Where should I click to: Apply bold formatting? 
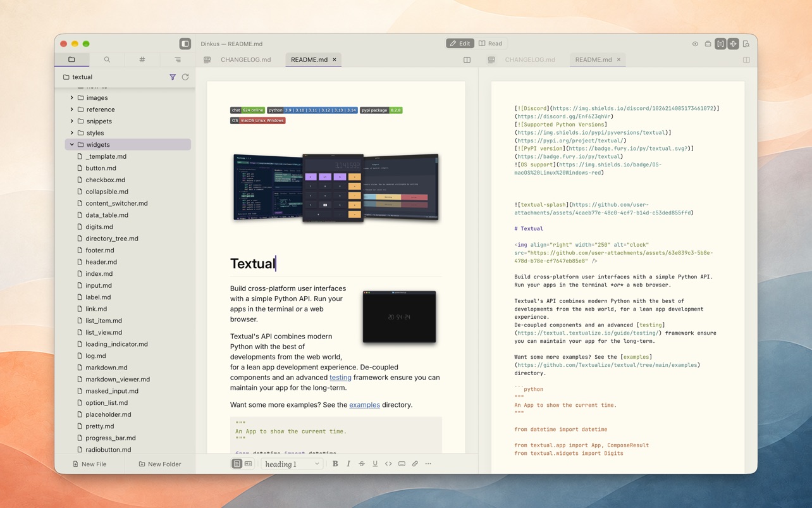tap(335, 464)
